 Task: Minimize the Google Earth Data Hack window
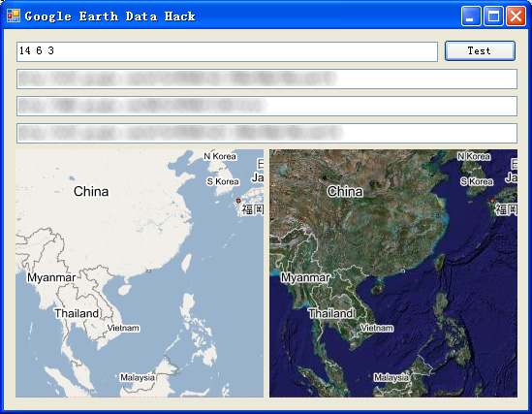471,16
